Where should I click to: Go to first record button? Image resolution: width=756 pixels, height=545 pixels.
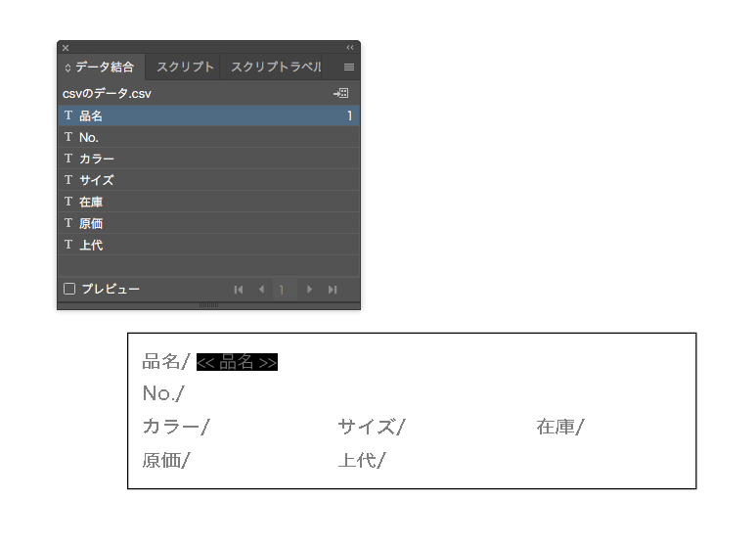tap(239, 290)
